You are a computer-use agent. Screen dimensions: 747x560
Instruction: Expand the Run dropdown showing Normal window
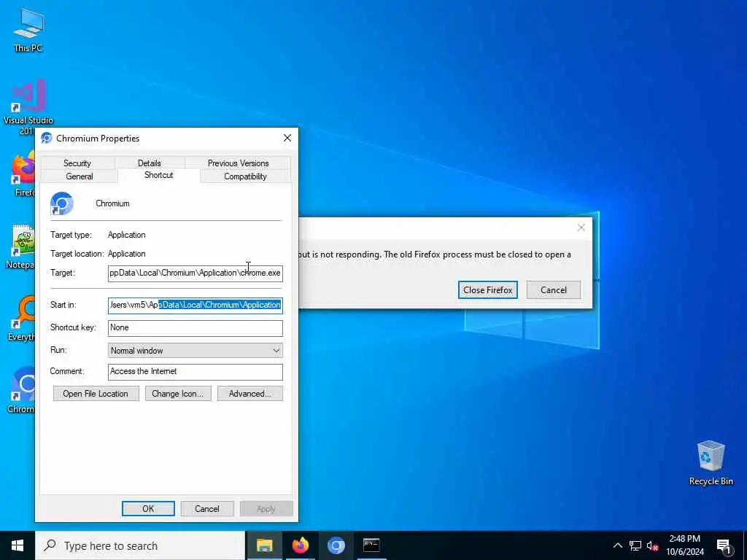[x=196, y=351]
